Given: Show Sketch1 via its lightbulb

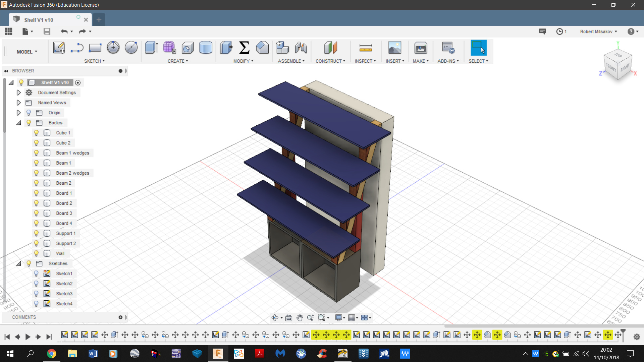Looking at the screenshot, I should click(x=36, y=274).
